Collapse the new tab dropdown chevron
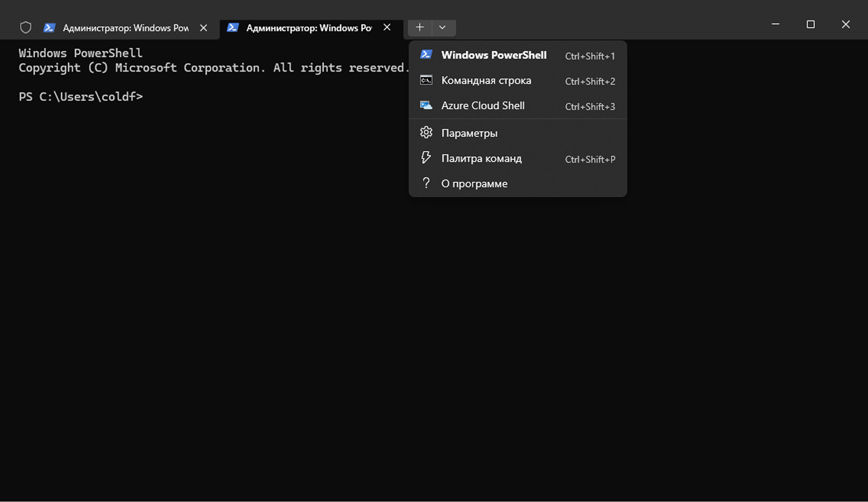The image size is (868, 502). pos(443,28)
